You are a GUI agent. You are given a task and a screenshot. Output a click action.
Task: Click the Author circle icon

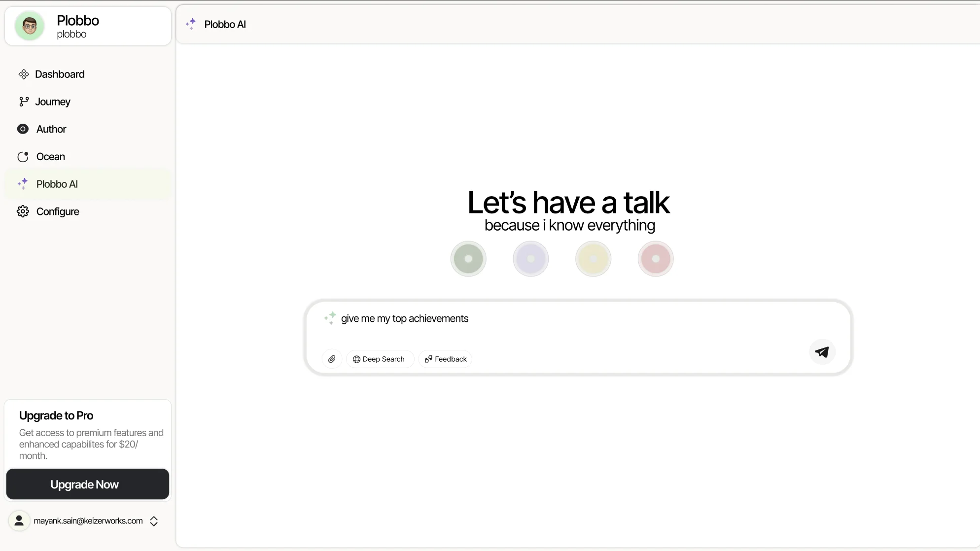click(x=23, y=129)
